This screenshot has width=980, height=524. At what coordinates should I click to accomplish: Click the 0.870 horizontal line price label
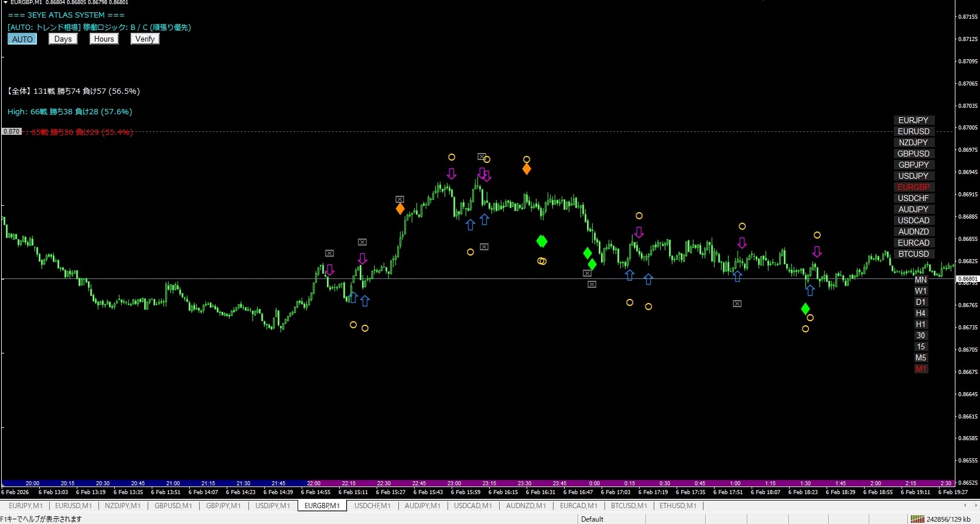[11, 131]
